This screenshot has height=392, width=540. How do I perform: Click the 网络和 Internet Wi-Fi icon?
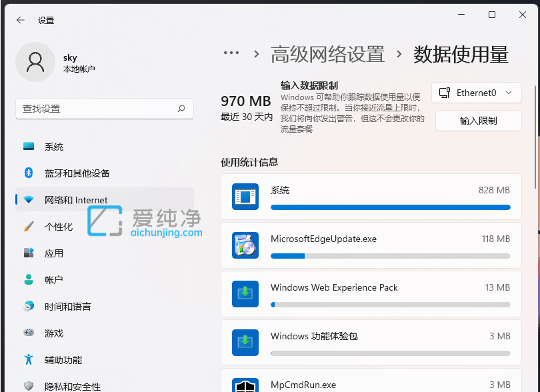tap(27, 200)
